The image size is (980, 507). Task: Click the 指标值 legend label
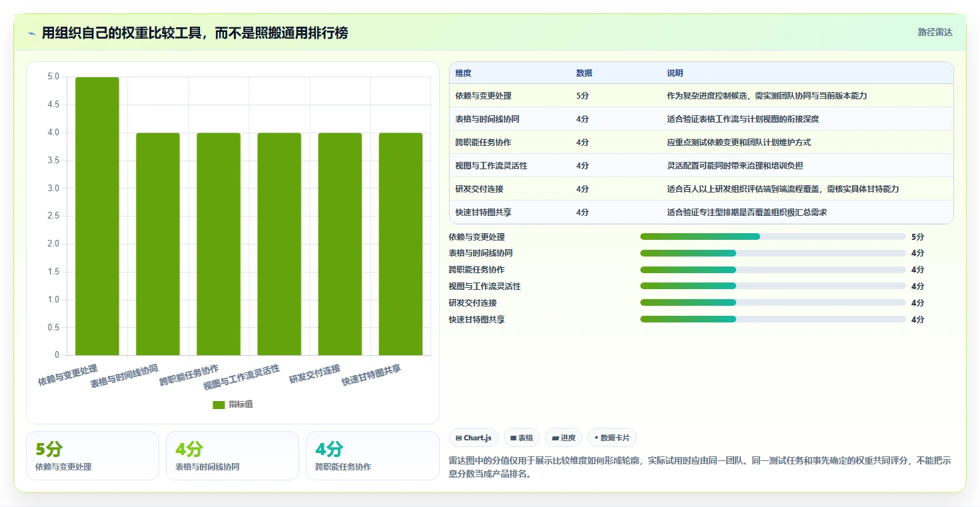[241, 405]
